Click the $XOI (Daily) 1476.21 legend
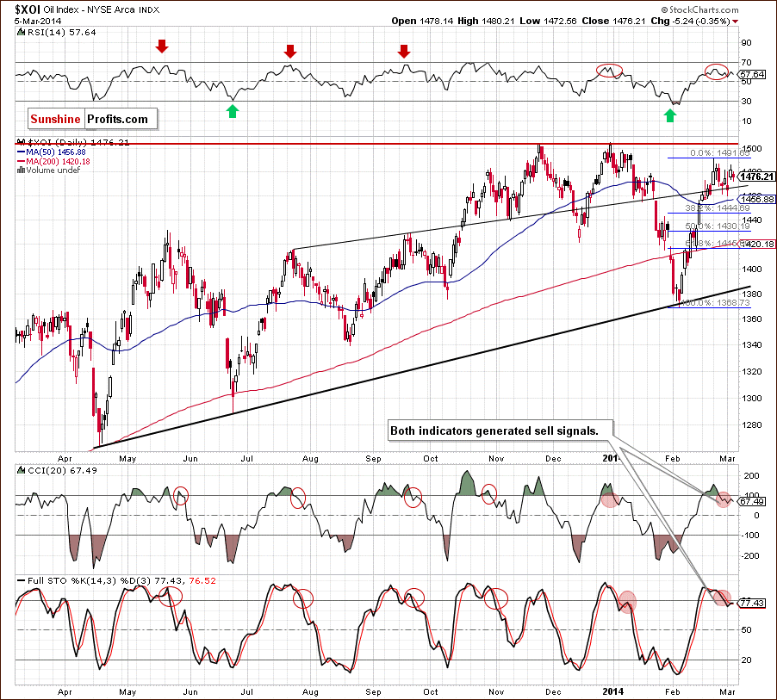The image size is (777, 700). coord(78,142)
